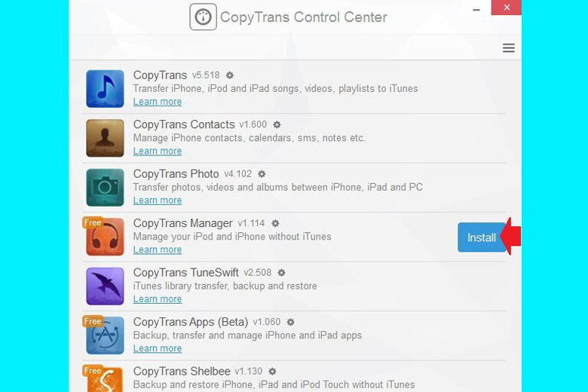588x392 pixels.
Task: Select the CopyTrans Apps (Beta) title
Action: (x=191, y=322)
